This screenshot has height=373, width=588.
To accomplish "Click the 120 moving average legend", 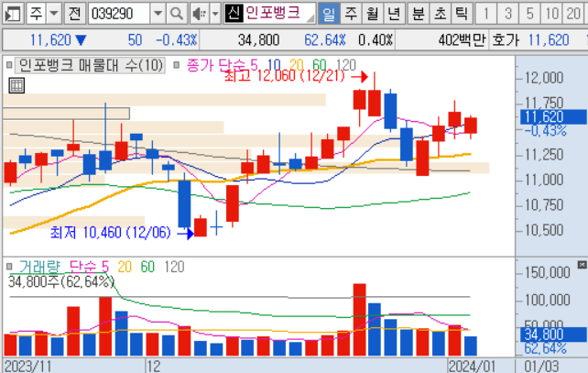I will tap(346, 65).
